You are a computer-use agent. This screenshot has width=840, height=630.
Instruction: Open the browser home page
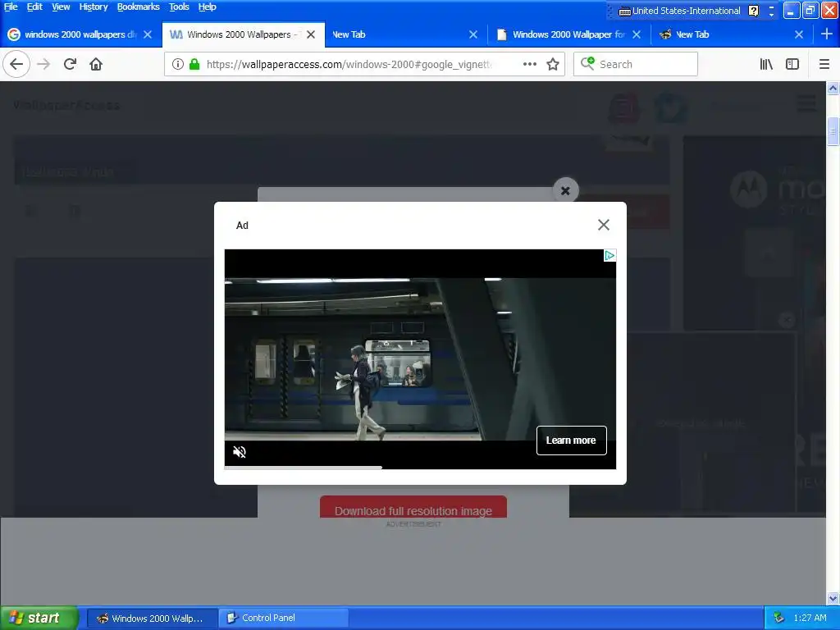click(96, 64)
